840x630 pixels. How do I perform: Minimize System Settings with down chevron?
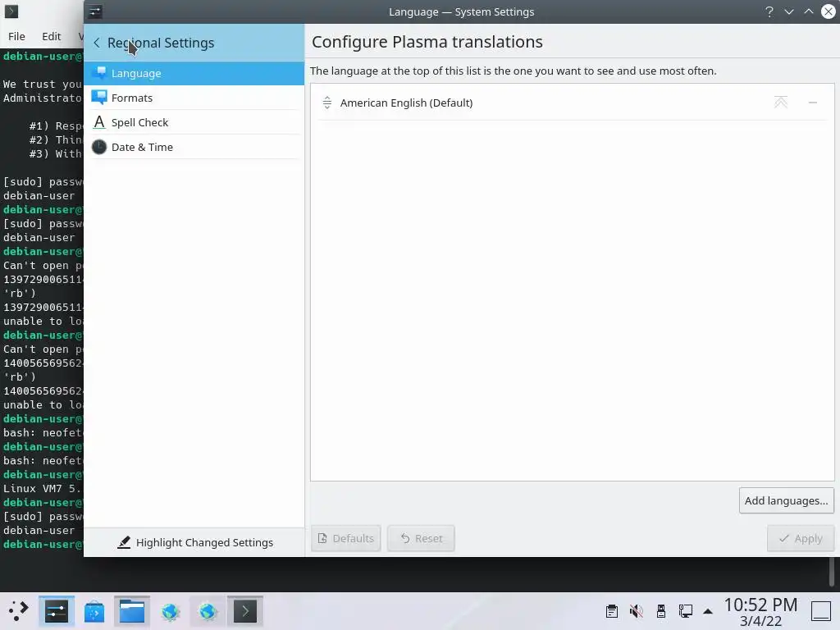click(x=789, y=11)
